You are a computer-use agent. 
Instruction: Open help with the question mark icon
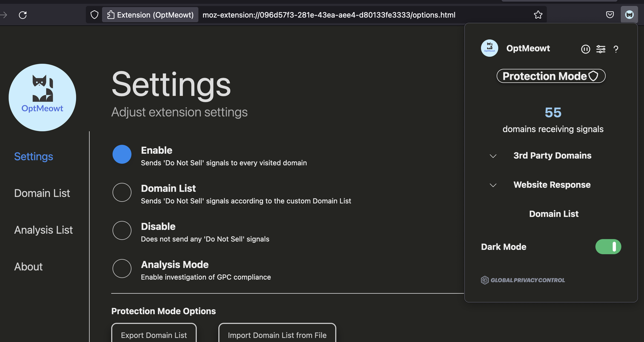616,49
